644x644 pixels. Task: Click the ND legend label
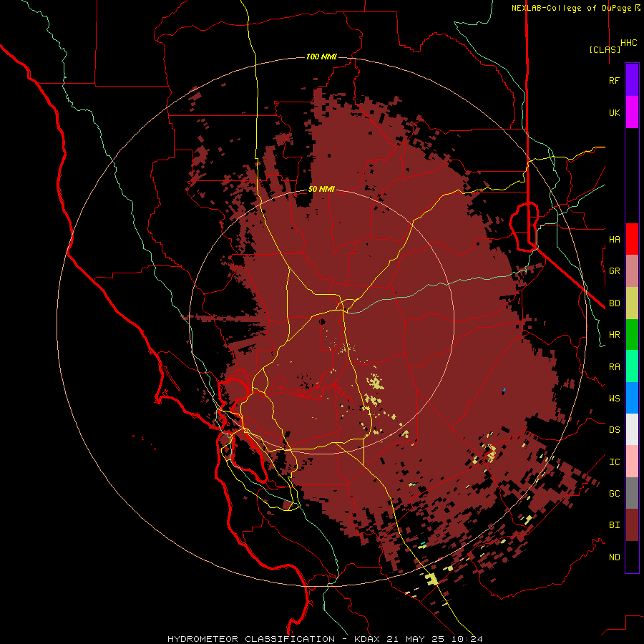[614, 557]
